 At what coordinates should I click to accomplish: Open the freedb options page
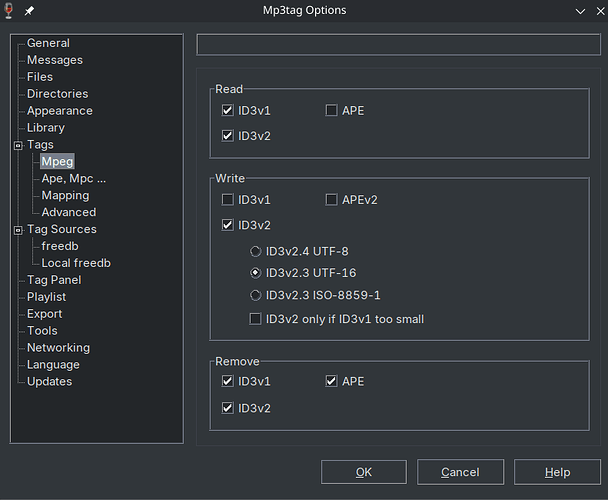tap(60, 246)
